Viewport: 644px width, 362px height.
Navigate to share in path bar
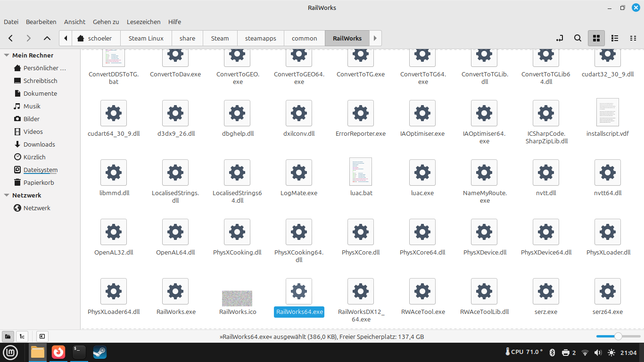point(187,38)
